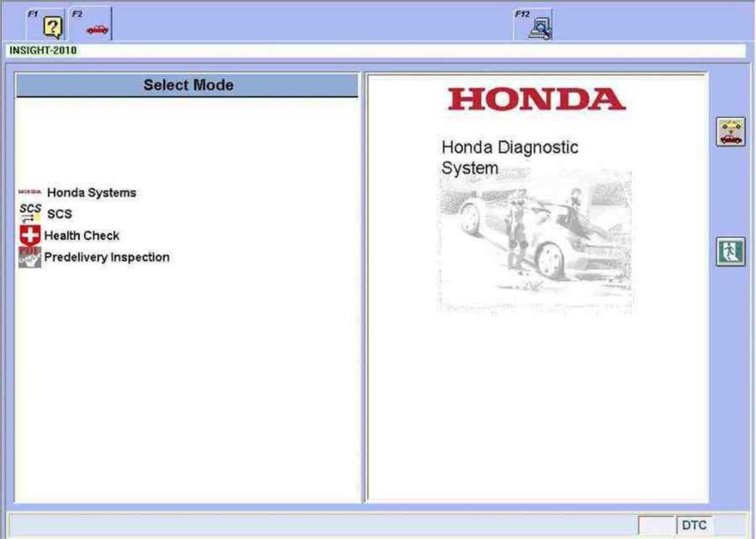Viewport: 756px width, 539px height.
Task: Click the F12 computer search icon
Action: [540, 29]
